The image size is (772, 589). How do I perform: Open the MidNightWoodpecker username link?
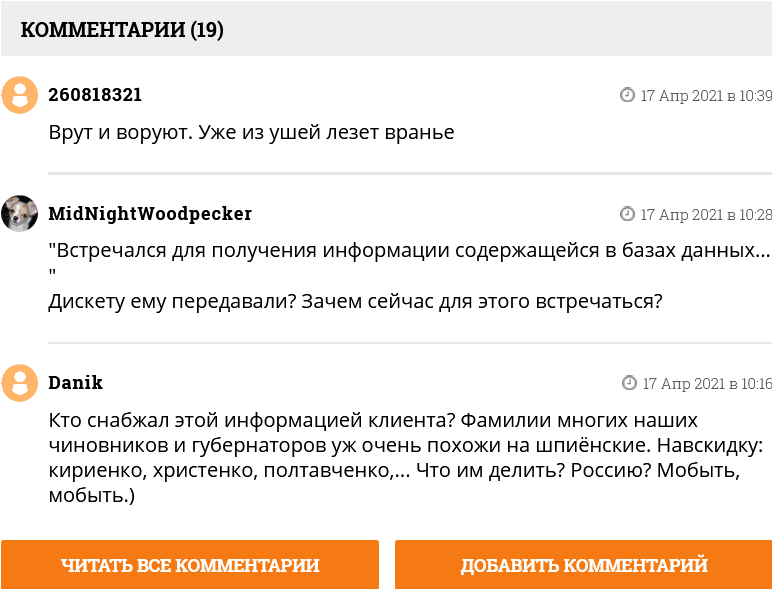coord(150,214)
